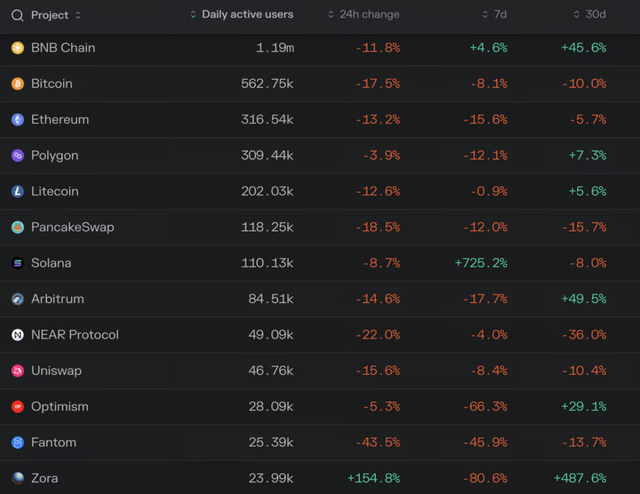Sort by Daily active users column

[x=247, y=15]
